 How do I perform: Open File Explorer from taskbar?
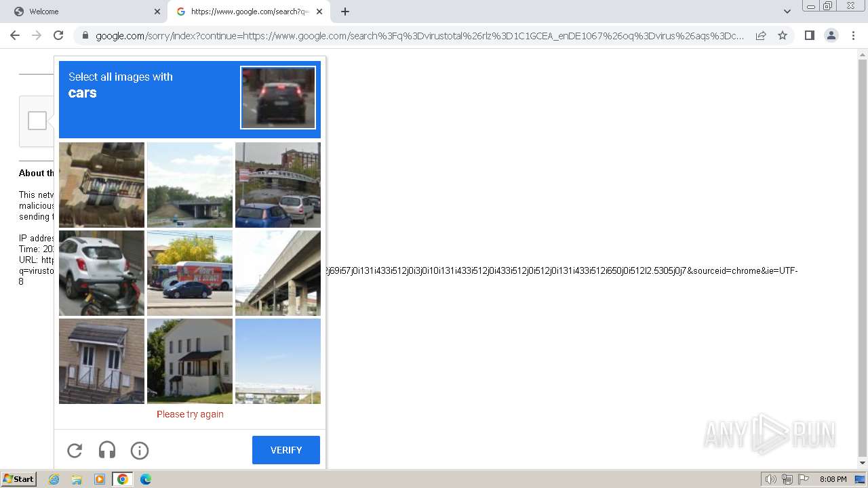[77, 479]
